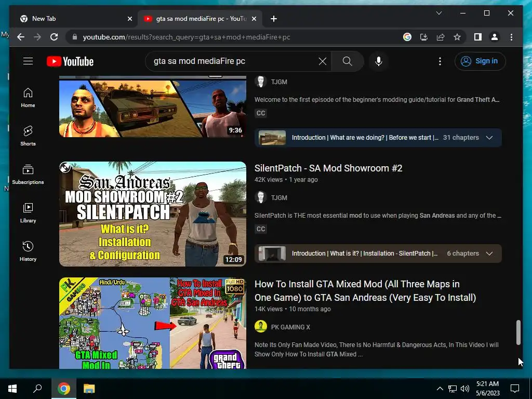Viewport: 532px width, 399px height.
Task: Click the search magnifier button
Action: point(347,61)
